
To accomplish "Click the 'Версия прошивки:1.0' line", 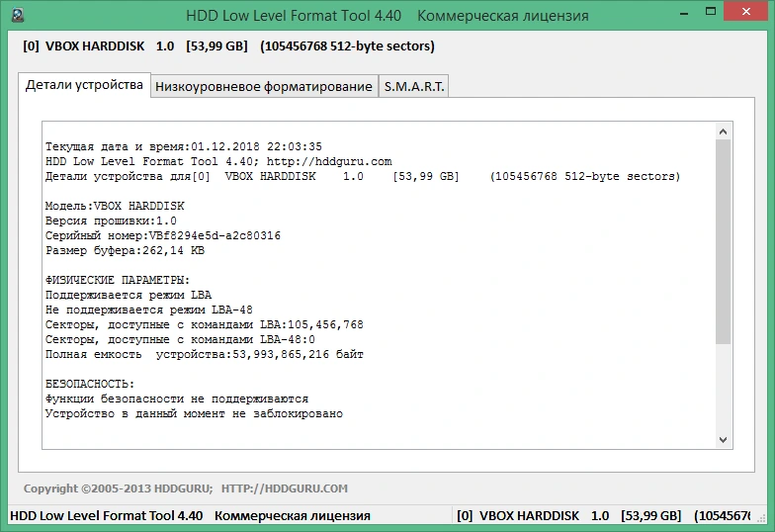I will click(111, 221).
